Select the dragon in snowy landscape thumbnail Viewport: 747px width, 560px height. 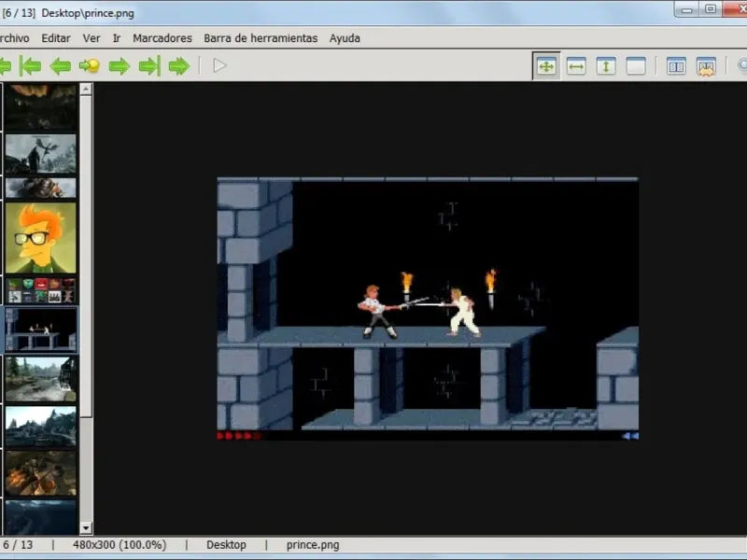click(x=40, y=153)
